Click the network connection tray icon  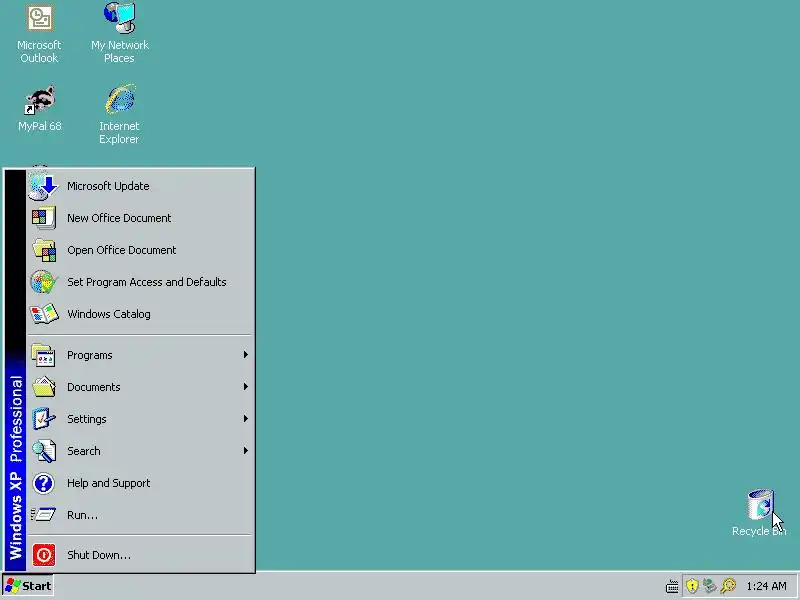tap(710, 586)
